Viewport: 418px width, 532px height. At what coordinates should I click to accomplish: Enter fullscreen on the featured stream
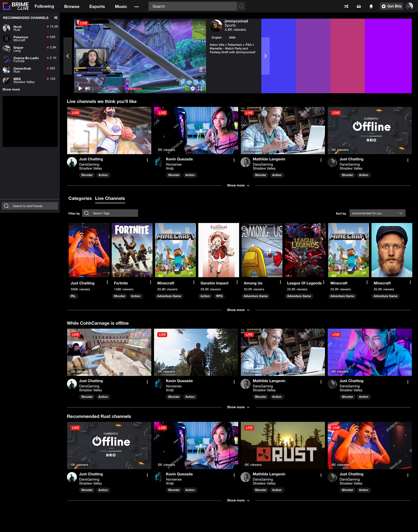click(x=200, y=88)
